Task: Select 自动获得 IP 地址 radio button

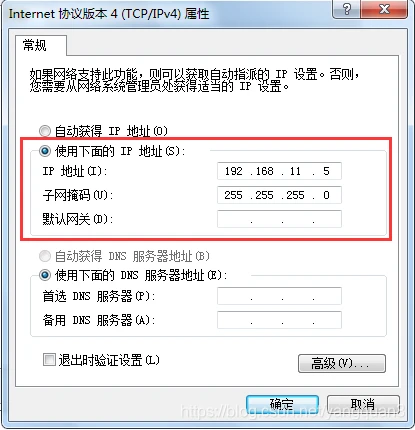Action: tap(45, 131)
